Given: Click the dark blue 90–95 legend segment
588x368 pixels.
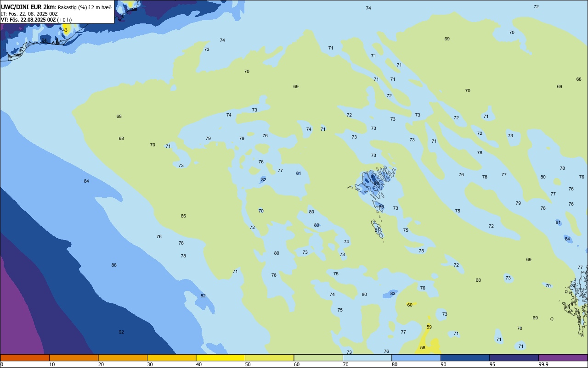Looking at the screenshot, I should (x=465, y=357).
